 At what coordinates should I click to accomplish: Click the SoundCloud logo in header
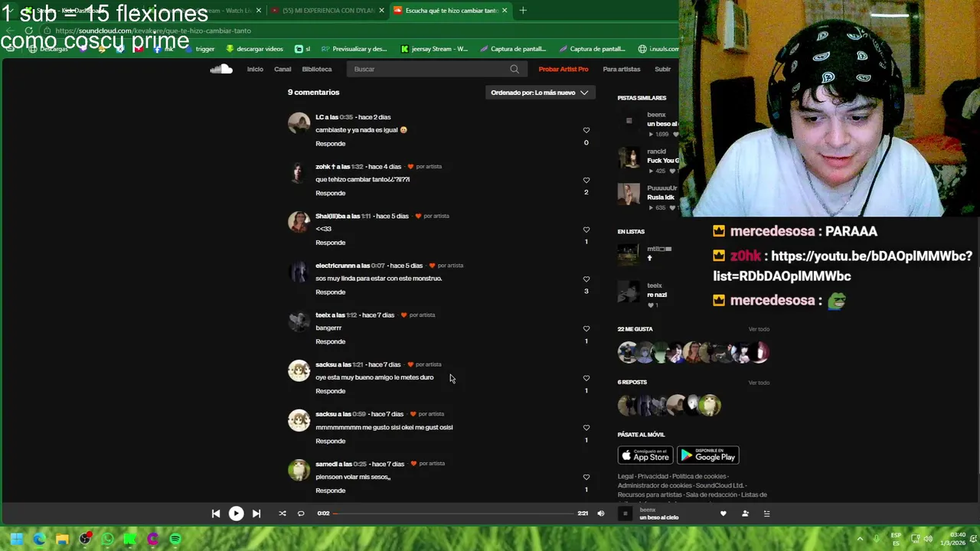click(x=221, y=69)
